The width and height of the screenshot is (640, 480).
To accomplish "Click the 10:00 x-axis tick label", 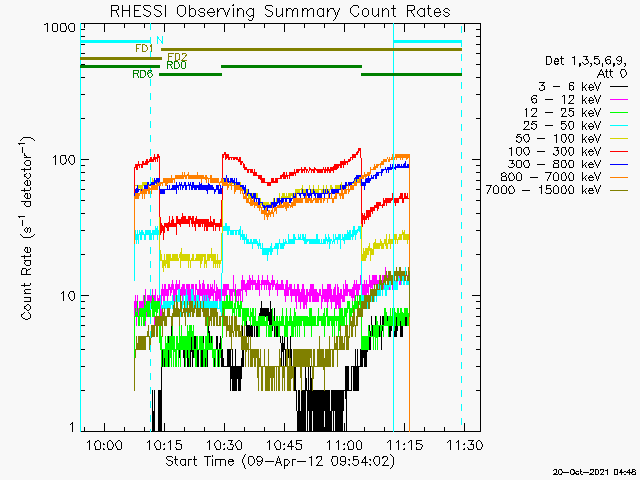I will [104, 444].
